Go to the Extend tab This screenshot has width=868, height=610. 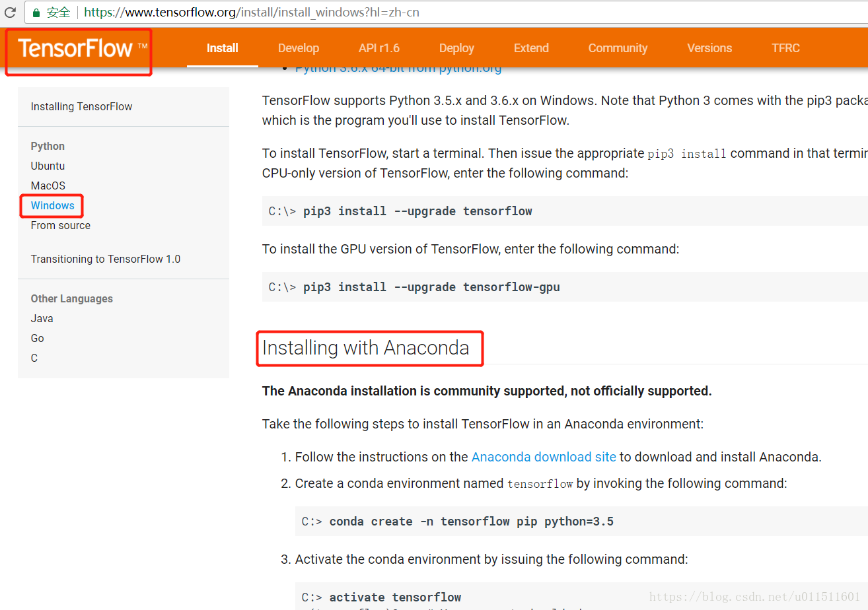pyautogui.click(x=531, y=48)
